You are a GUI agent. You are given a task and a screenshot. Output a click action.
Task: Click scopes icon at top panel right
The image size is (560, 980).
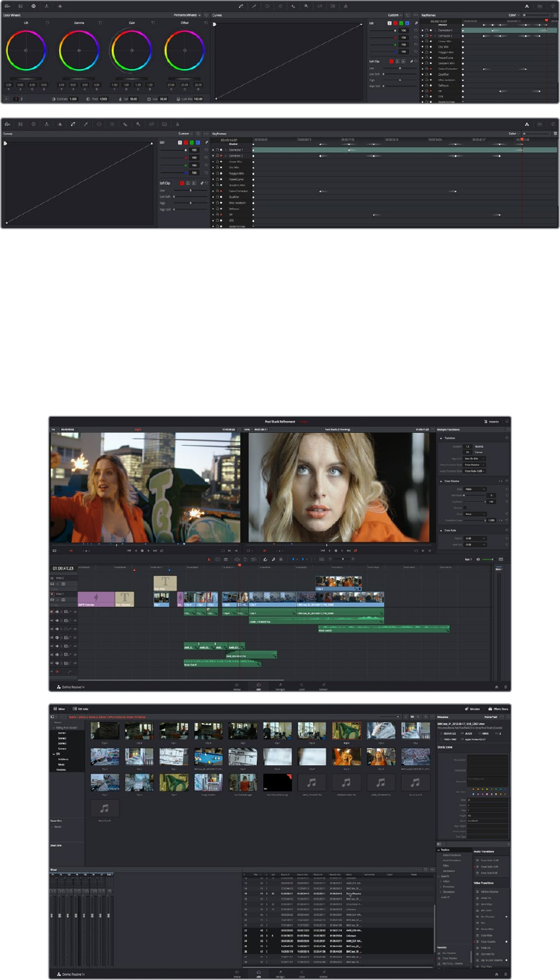pos(539,6)
